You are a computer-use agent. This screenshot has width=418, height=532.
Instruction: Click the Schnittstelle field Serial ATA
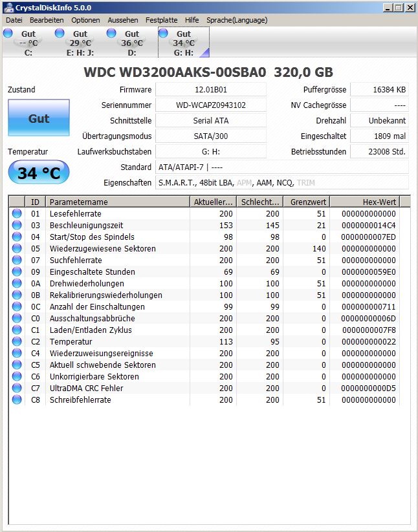tap(211, 120)
